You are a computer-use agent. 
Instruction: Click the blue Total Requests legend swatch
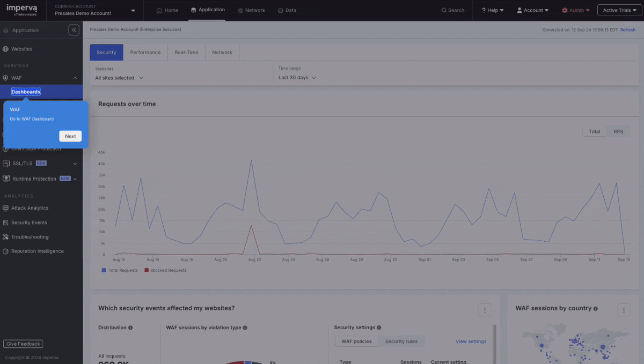tap(104, 271)
